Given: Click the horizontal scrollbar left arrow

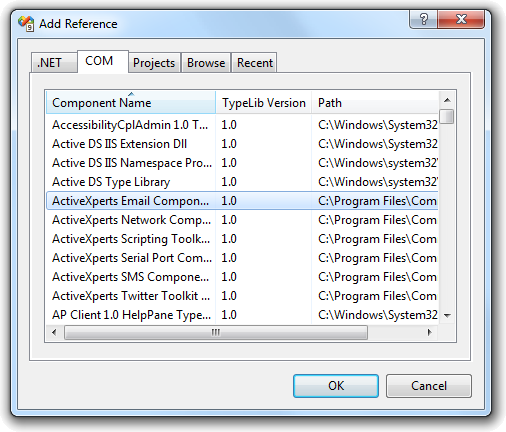Looking at the screenshot, I should coord(54,332).
